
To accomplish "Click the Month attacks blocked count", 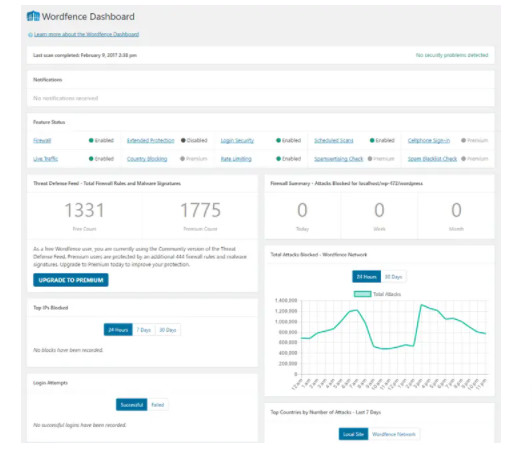I will click(x=456, y=210).
